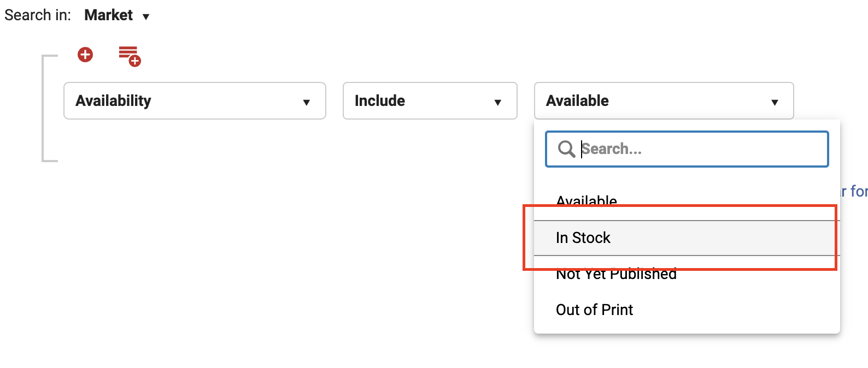The image size is (868, 368).
Task: Click the gray group bracket line
Action: (x=43, y=108)
